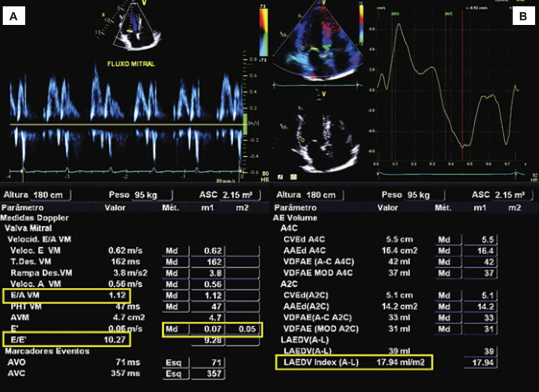Select the m2 value 0.05 for E'
The image size is (539, 392).
[x=243, y=329]
